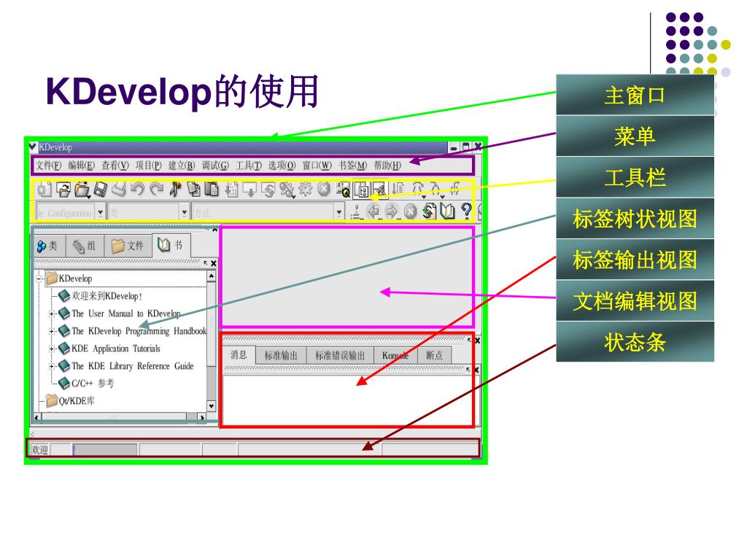The width and height of the screenshot is (747, 560).
Task: Toggle the tree view panel icon
Action: coord(361,190)
